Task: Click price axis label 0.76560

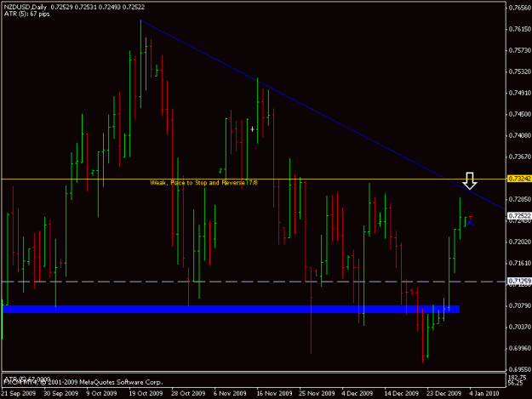Action: [x=520, y=8]
